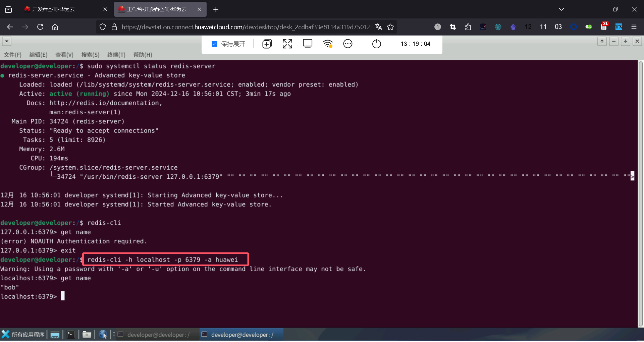Click the blue circle extension icon
The image size is (644, 342).
pos(574,27)
